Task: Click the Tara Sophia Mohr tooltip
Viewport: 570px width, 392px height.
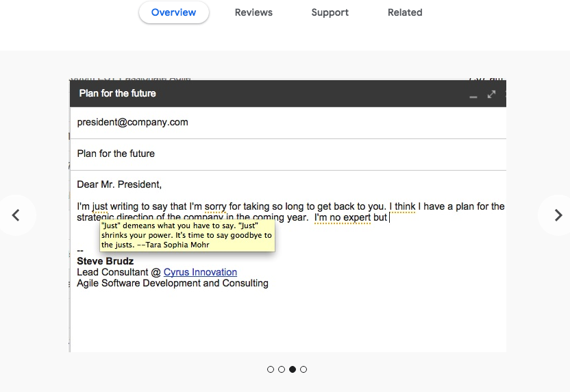Action: click(187, 235)
